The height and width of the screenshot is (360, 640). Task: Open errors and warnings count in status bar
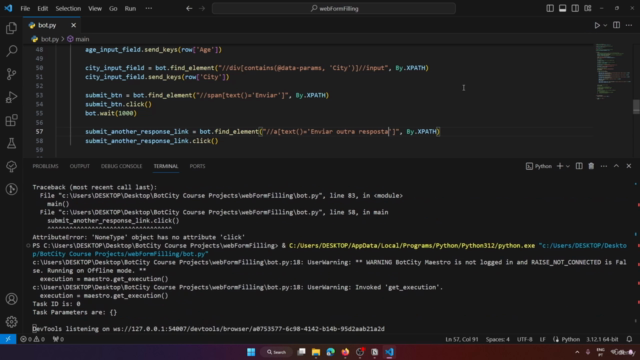tap(33, 339)
